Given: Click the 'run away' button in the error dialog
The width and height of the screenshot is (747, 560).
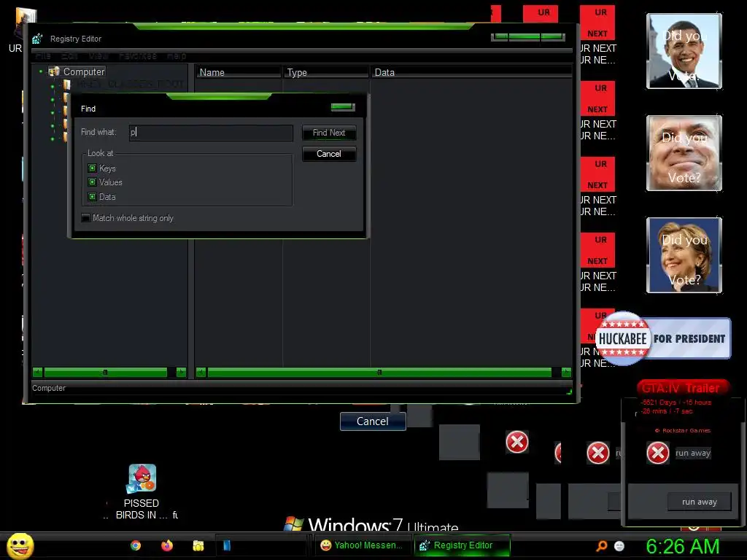Looking at the screenshot, I should (x=700, y=502).
